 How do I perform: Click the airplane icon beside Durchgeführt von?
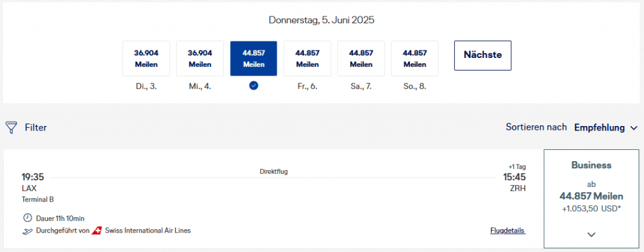point(26,231)
